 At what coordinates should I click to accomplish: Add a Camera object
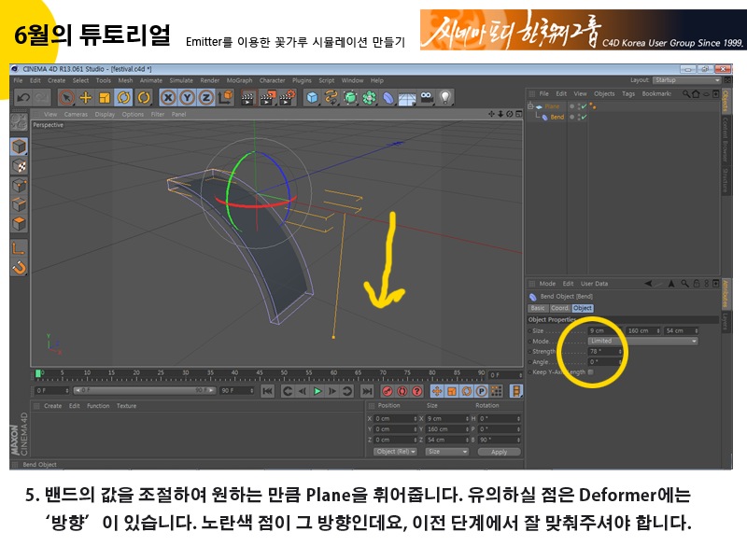(x=427, y=98)
